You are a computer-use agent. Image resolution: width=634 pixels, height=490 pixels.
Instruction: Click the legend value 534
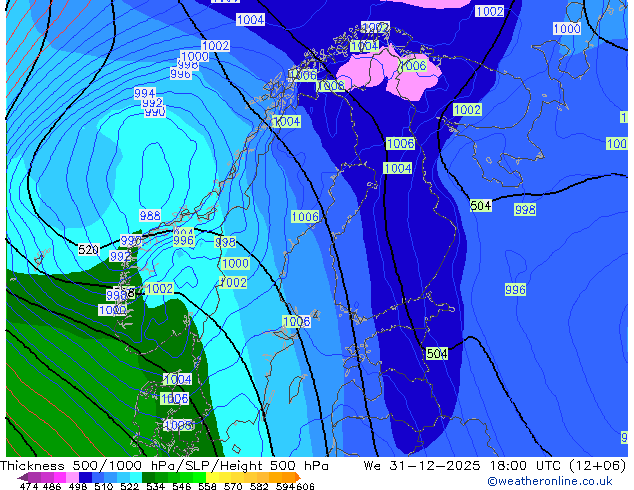click(x=155, y=486)
